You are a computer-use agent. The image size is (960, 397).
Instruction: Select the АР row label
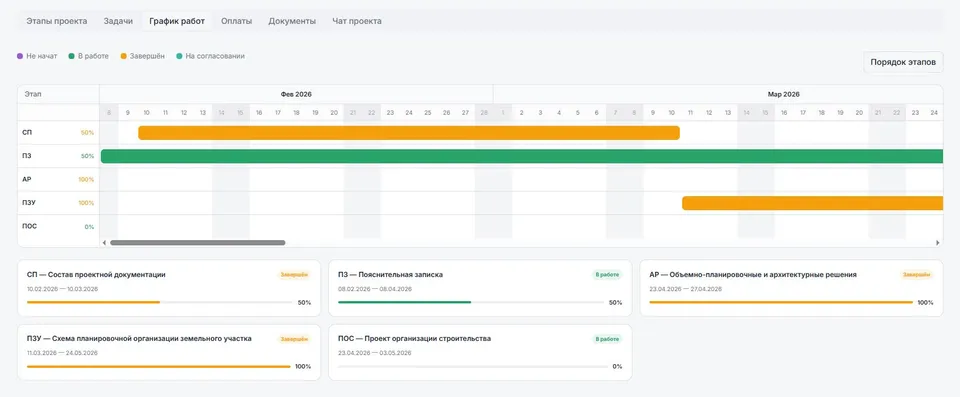(27, 180)
